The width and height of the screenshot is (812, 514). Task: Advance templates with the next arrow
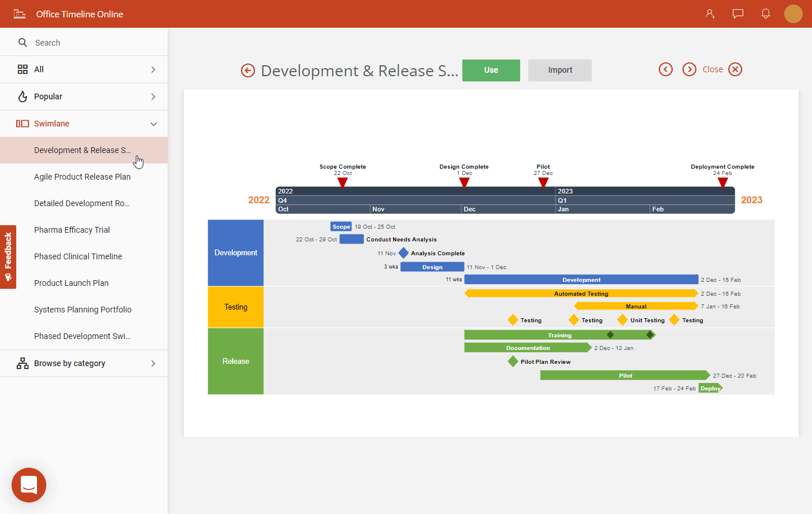pos(689,69)
